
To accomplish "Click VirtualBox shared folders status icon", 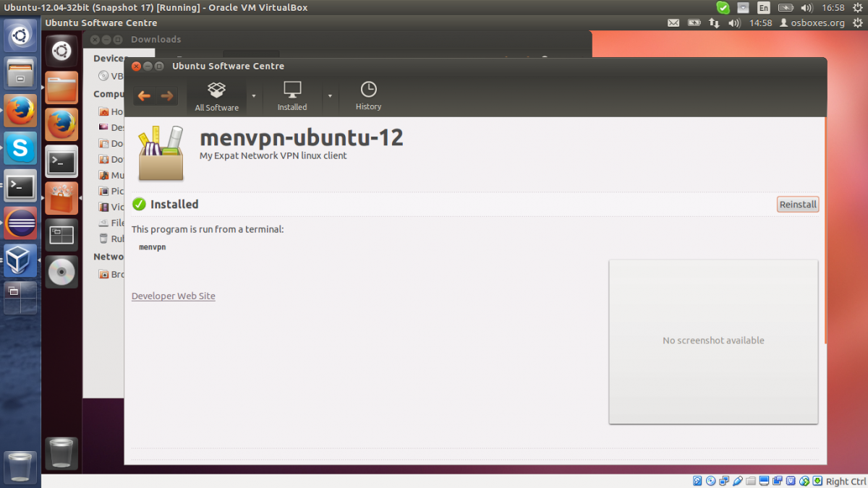I will click(751, 481).
